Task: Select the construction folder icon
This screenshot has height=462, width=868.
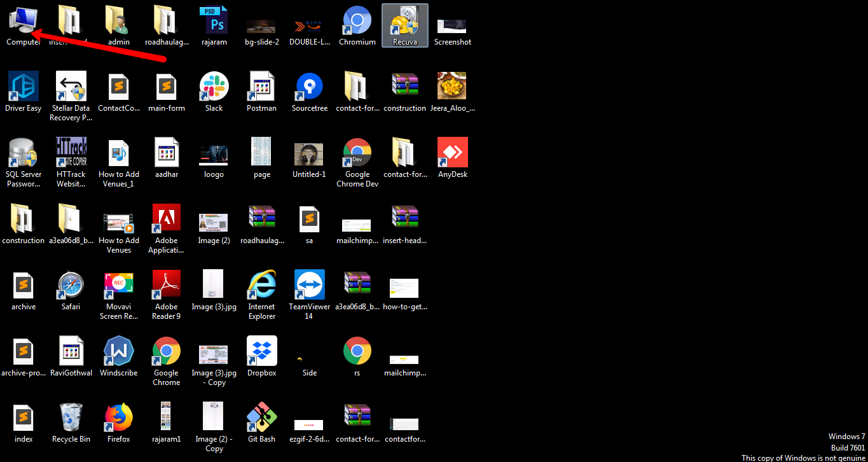Action: (x=24, y=224)
